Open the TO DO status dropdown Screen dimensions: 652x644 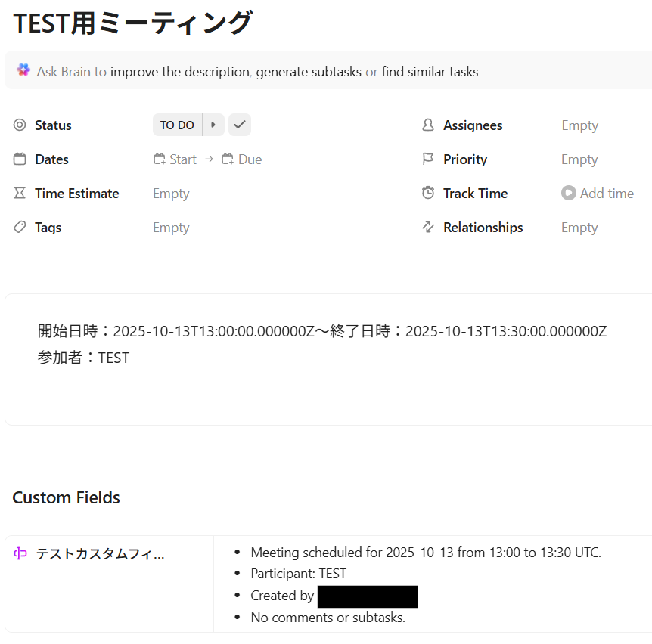point(177,125)
